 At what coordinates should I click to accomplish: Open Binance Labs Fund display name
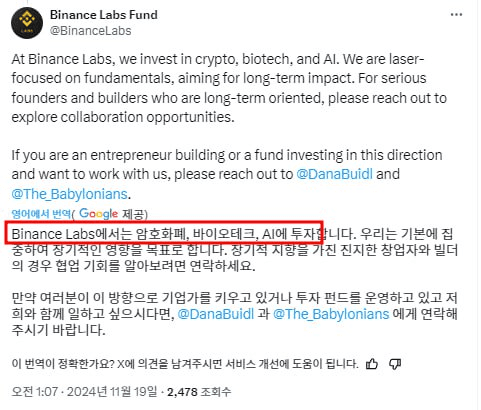104,15
